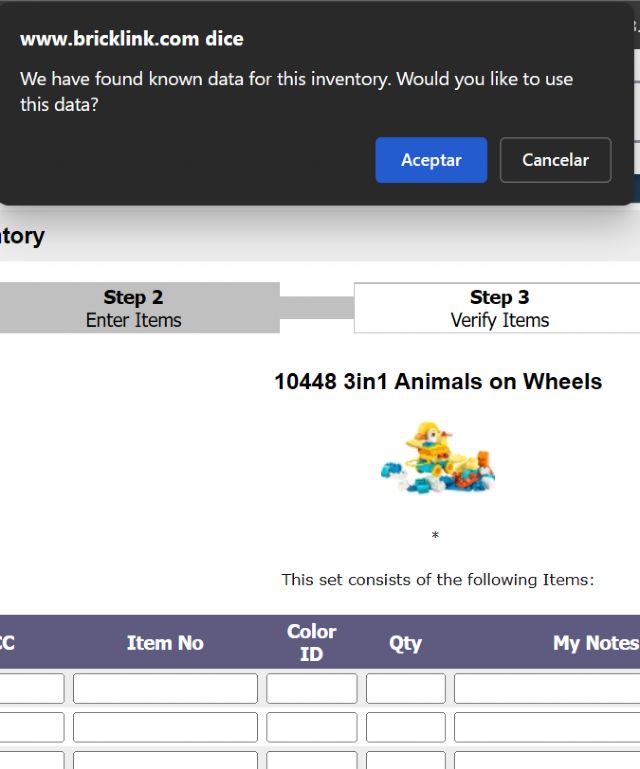The height and width of the screenshot is (769, 640).
Task: Click the first row Color ID field
Action: point(311,688)
